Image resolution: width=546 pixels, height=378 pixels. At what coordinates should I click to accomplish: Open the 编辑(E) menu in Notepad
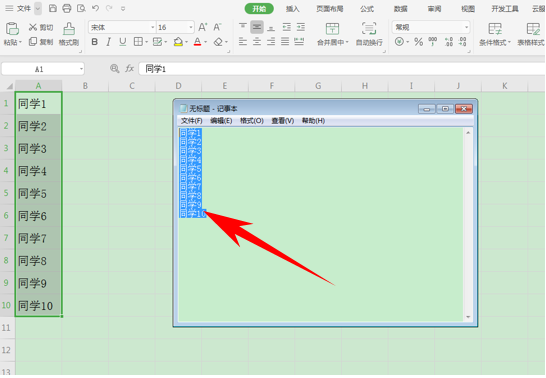[221, 120]
